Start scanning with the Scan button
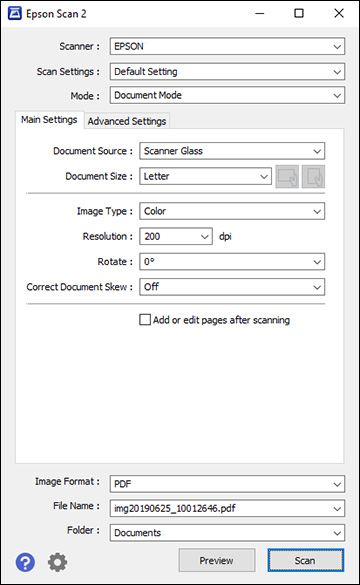 click(x=305, y=560)
